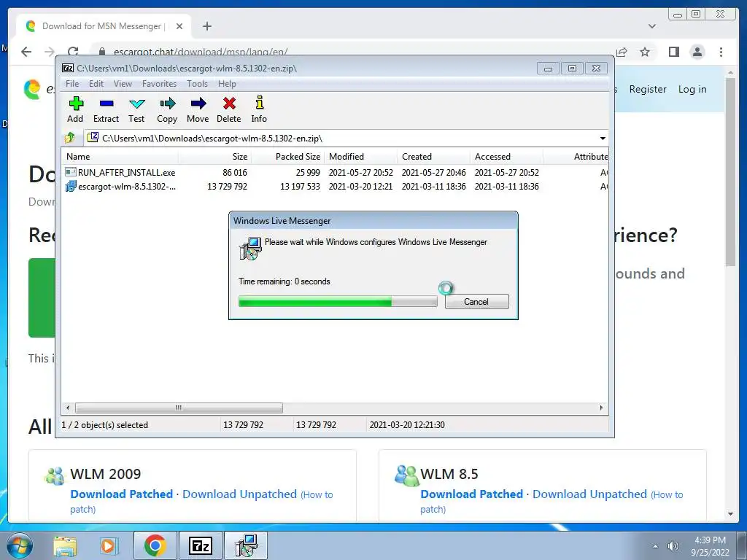This screenshot has width=747, height=560.
Task: Click the right arrow of 7-Zip horizontal scrollbar
Action: (601, 408)
